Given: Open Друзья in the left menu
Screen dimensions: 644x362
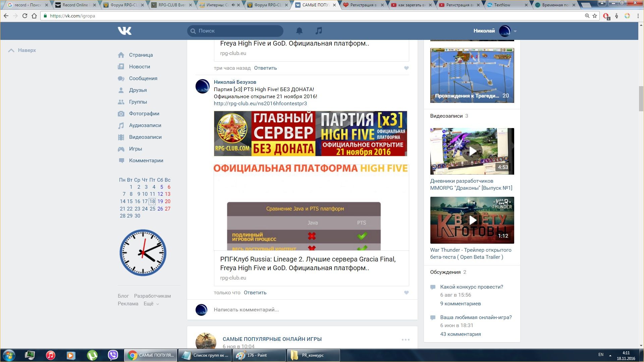Looking at the screenshot, I should tap(138, 90).
